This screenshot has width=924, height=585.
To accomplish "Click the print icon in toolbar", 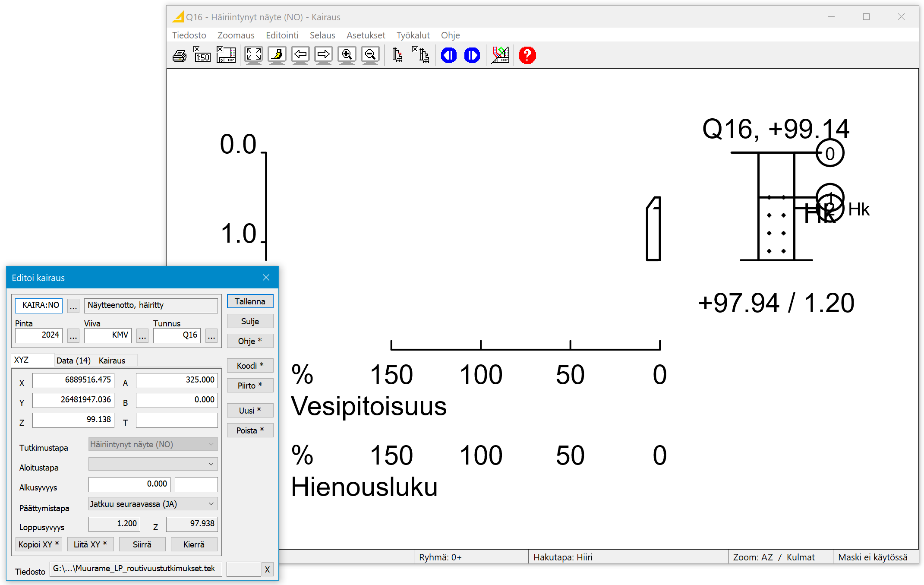I will [x=180, y=56].
